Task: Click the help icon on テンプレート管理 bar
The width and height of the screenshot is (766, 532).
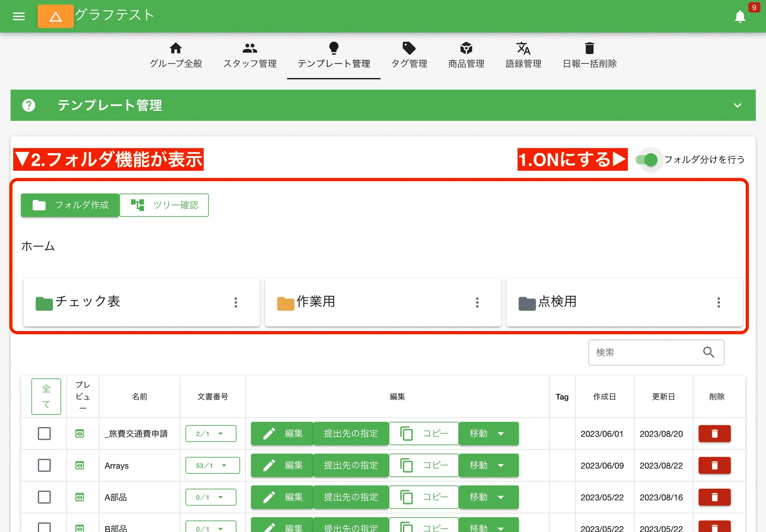Action: point(29,106)
